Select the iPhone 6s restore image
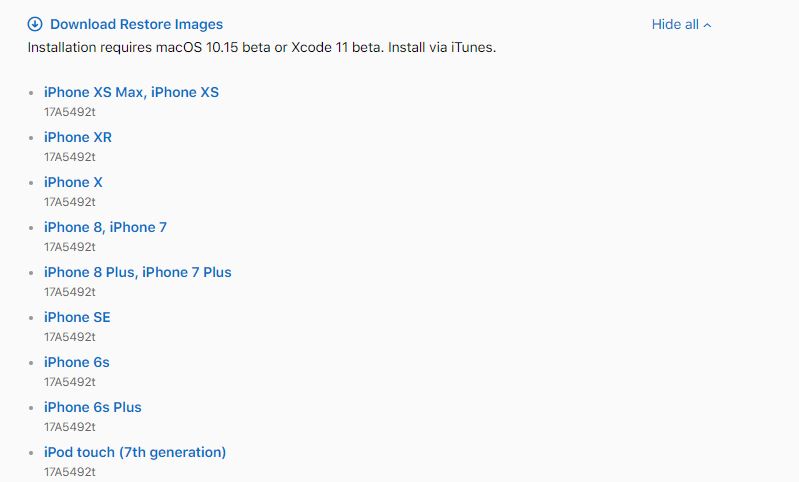Image resolution: width=799 pixels, height=482 pixels. [76, 362]
